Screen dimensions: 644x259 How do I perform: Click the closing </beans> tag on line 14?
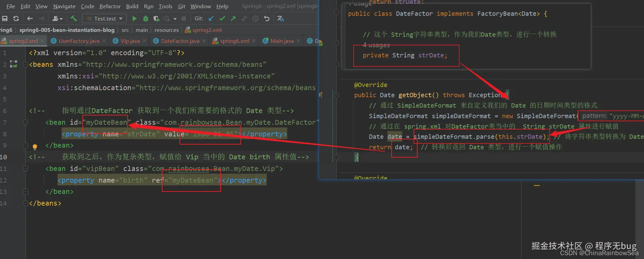(45, 203)
